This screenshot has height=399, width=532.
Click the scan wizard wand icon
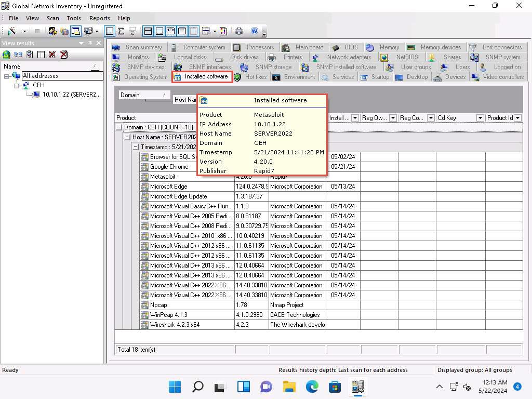(x=11, y=31)
